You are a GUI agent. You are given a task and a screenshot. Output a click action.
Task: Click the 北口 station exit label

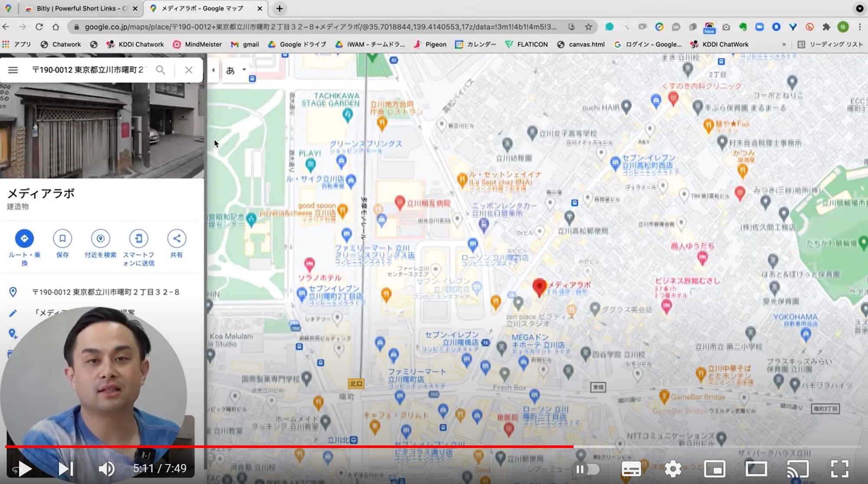click(355, 383)
